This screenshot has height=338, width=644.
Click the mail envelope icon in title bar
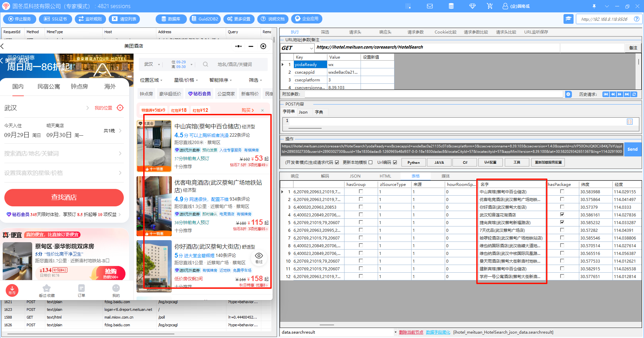point(430,6)
